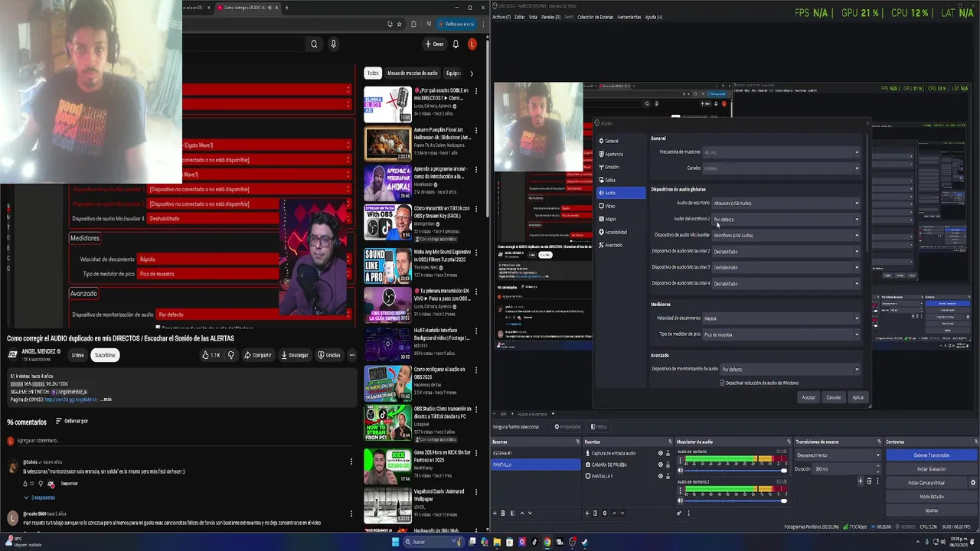Toggle visibility of CAMARA DE PRUEBA source
This screenshot has width=980, height=551.
pos(661,465)
